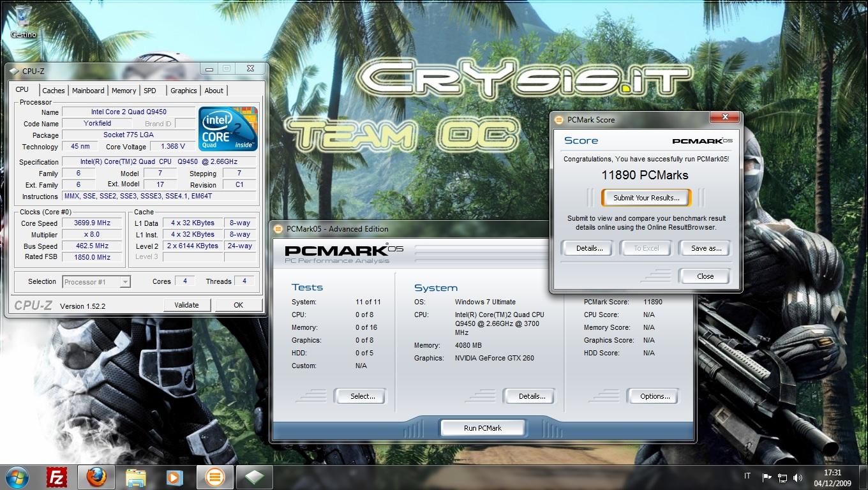Switch to the Caches tab
Screen dimensions: 868x490
(54, 91)
